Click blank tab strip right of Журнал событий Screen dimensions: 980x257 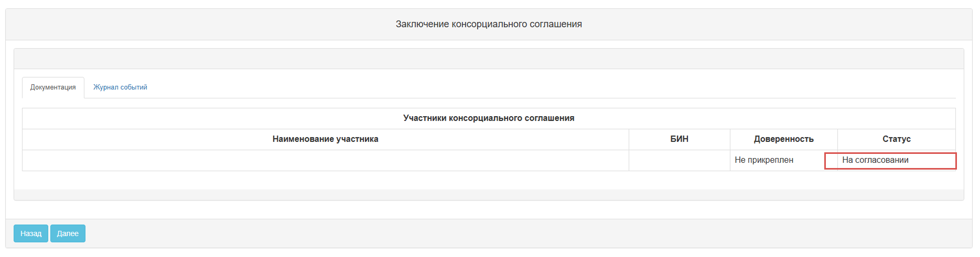click(x=524, y=87)
